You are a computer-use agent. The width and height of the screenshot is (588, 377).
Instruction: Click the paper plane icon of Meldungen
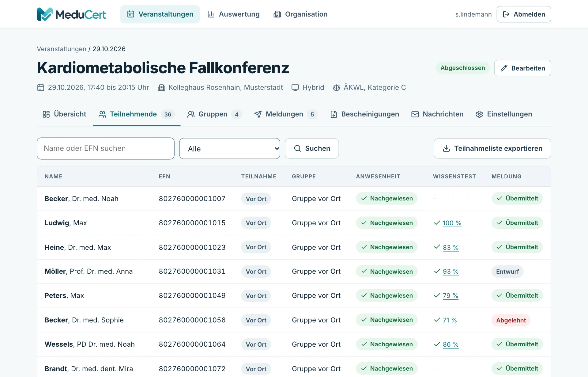tap(258, 114)
